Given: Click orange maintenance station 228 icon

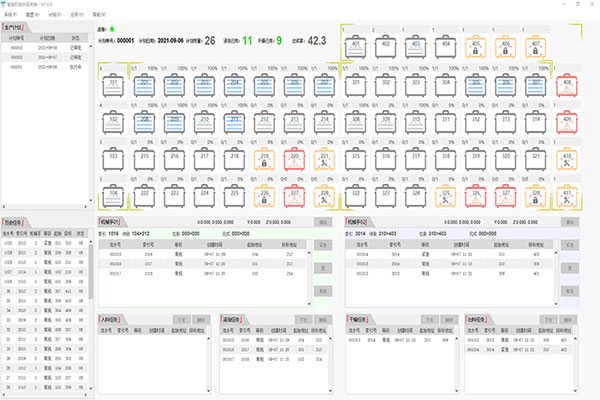Looking at the screenshot, I should (324, 196).
